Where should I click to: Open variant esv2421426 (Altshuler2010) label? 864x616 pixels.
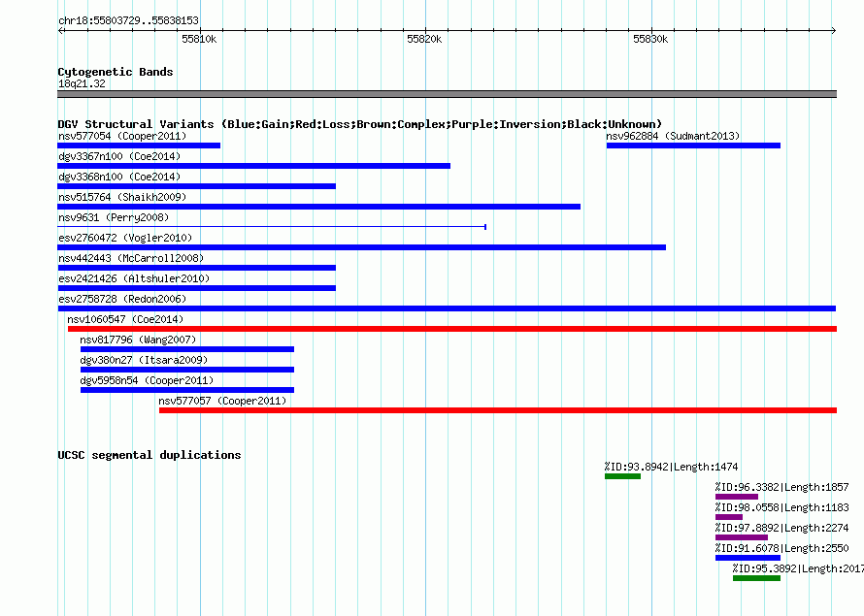pos(134,278)
